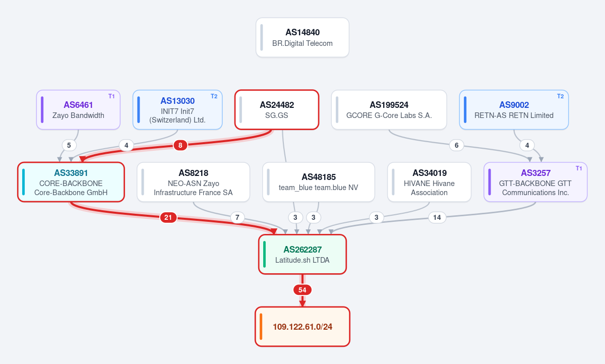
Task: Click the T1 badge on AS6461
Action: [111, 96]
